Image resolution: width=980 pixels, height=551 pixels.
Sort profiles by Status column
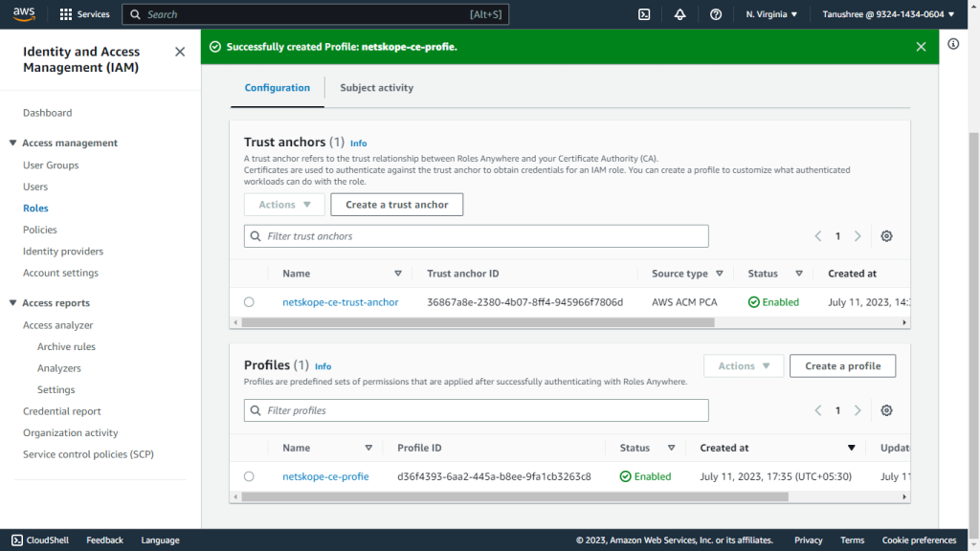[x=671, y=448]
